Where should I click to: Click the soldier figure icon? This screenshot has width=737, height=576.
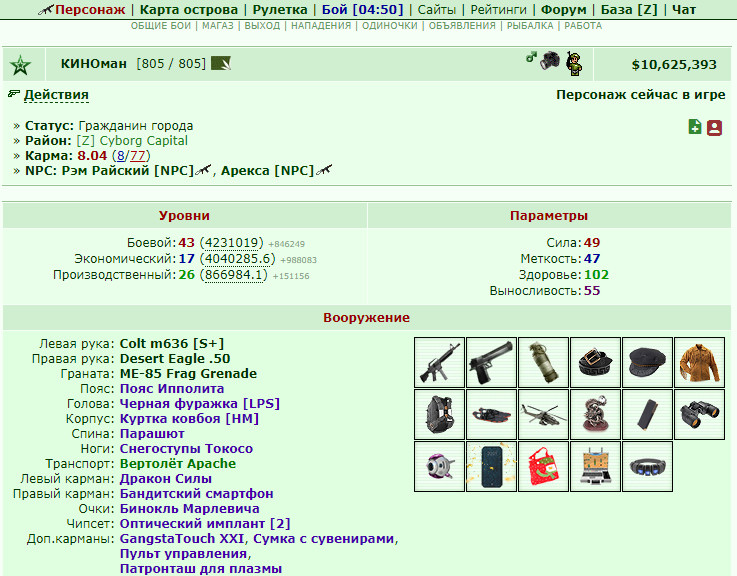[x=574, y=63]
